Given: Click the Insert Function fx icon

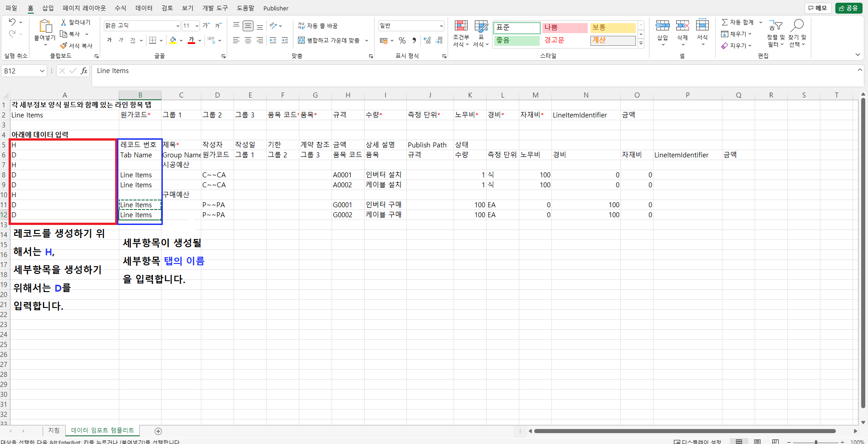Looking at the screenshot, I should 84,71.
